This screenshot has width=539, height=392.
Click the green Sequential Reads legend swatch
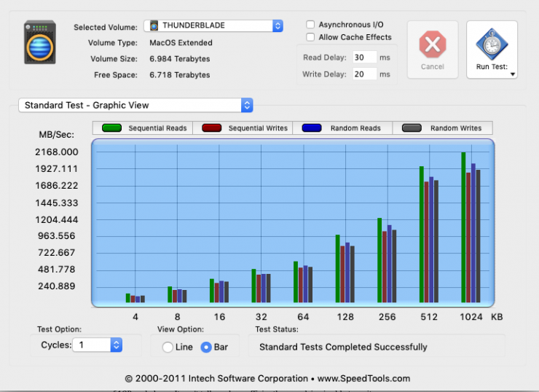coord(111,128)
